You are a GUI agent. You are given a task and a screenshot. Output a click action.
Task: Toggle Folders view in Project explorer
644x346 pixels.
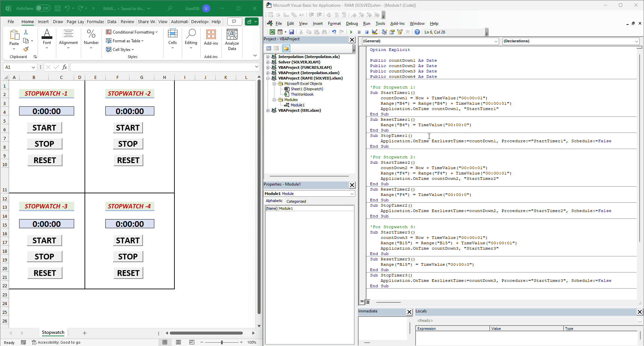[286, 49]
